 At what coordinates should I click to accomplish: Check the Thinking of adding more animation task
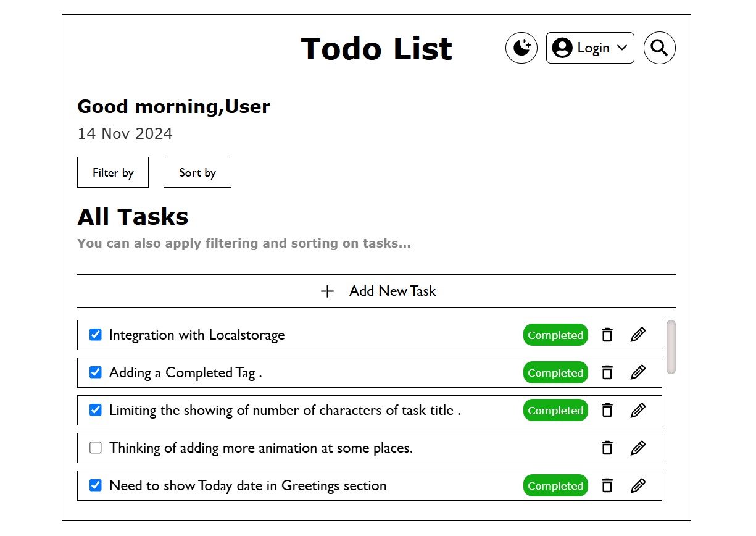point(95,448)
